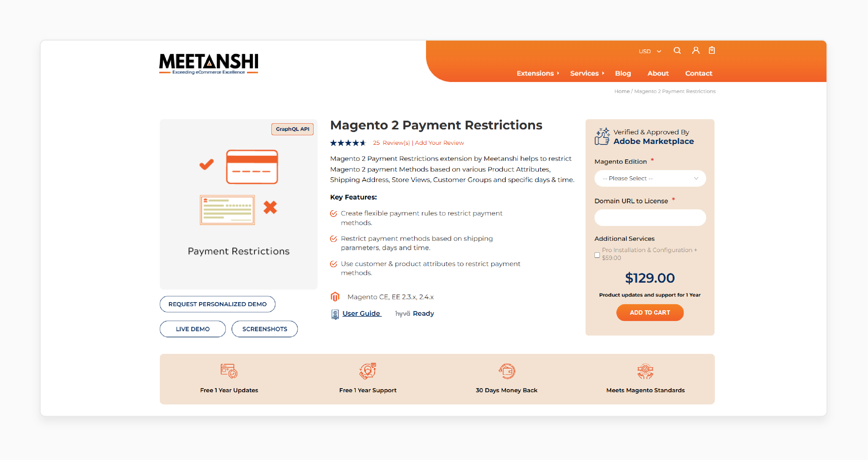Click the GraphQL API badge icon

click(292, 129)
